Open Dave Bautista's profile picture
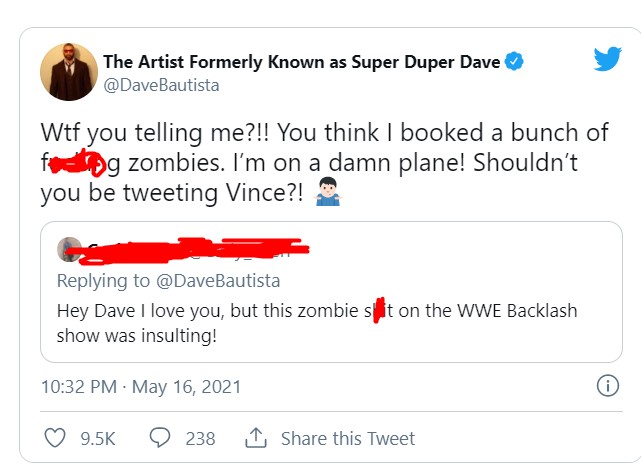Screen dimensions: 641x475 [x=68, y=73]
